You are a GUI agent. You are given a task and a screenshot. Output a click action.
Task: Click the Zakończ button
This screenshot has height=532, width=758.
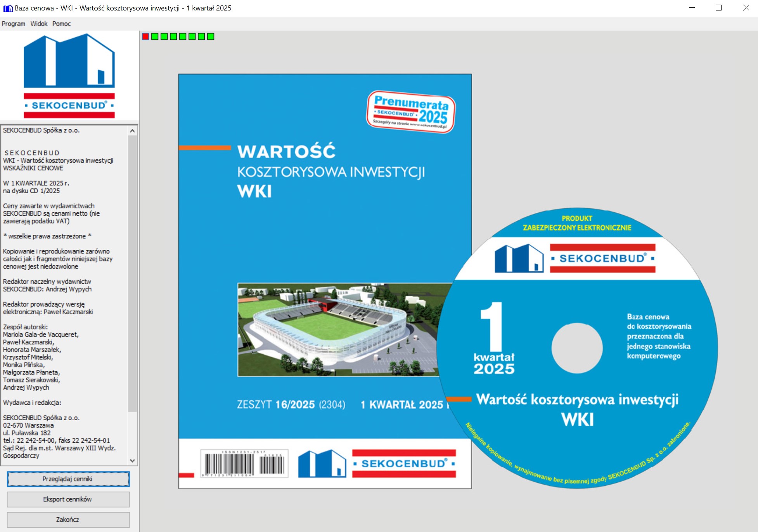coord(68,520)
